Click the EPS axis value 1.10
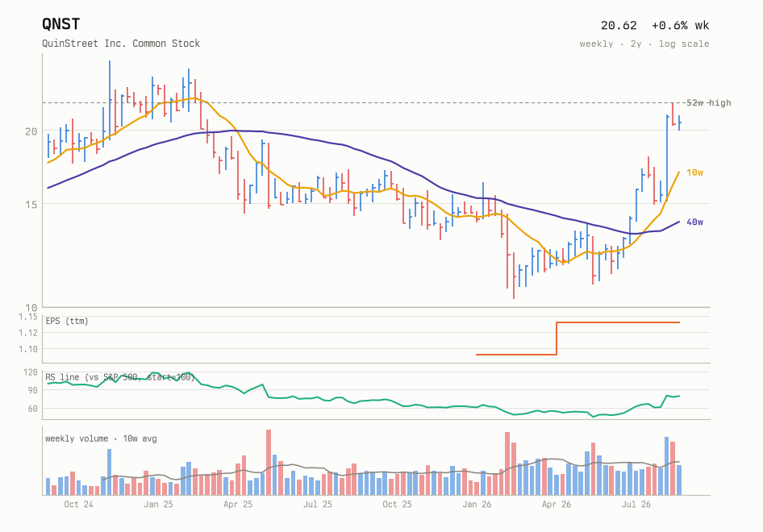The width and height of the screenshot is (763, 532). (x=27, y=349)
